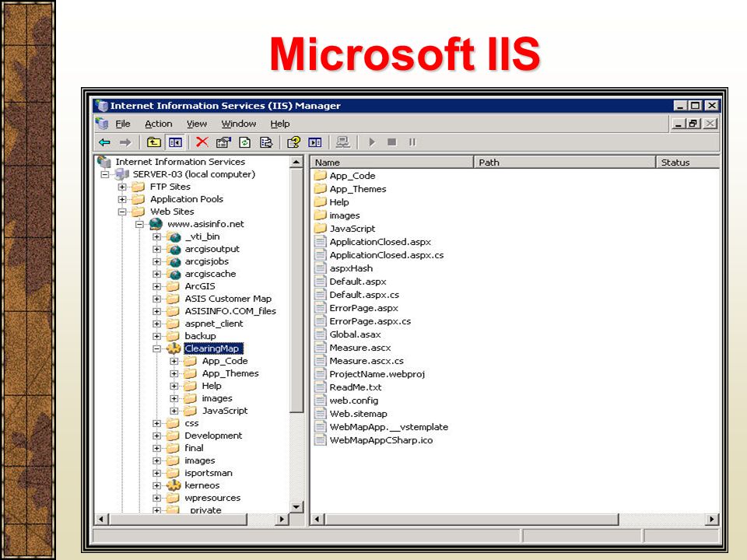Click the Back arrow toolbar icon
Viewport: 747px width, 560px height.
(x=104, y=142)
